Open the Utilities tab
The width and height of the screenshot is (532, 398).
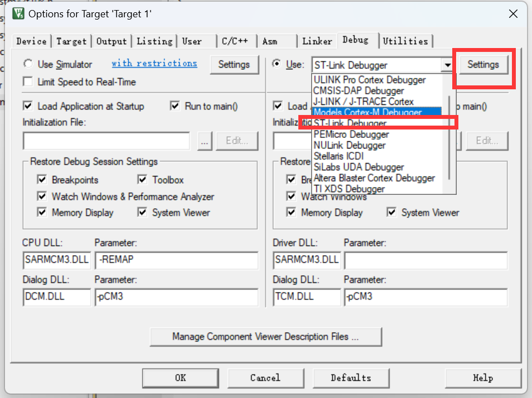[405, 41]
